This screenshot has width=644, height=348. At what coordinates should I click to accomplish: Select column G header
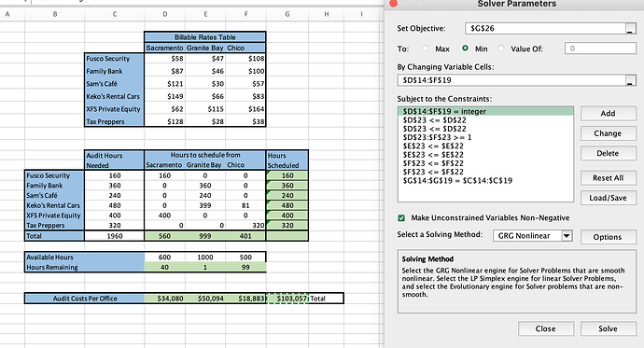click(287, 14)
